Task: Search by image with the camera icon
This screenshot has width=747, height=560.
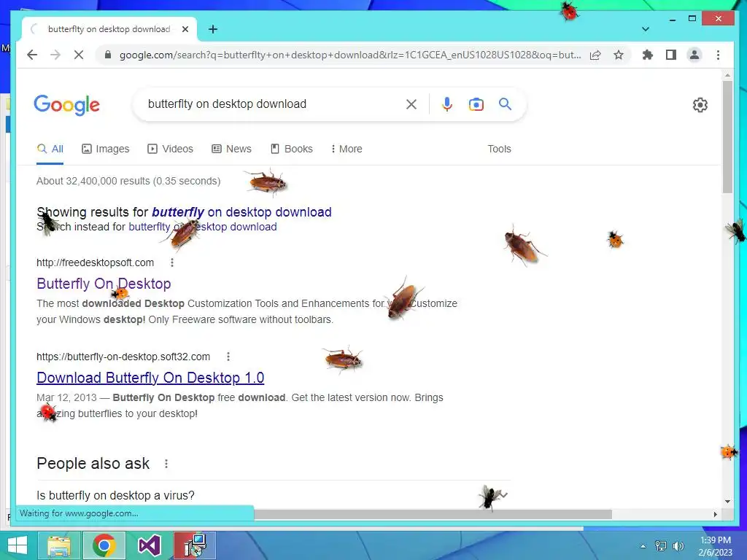Action: 476,104
